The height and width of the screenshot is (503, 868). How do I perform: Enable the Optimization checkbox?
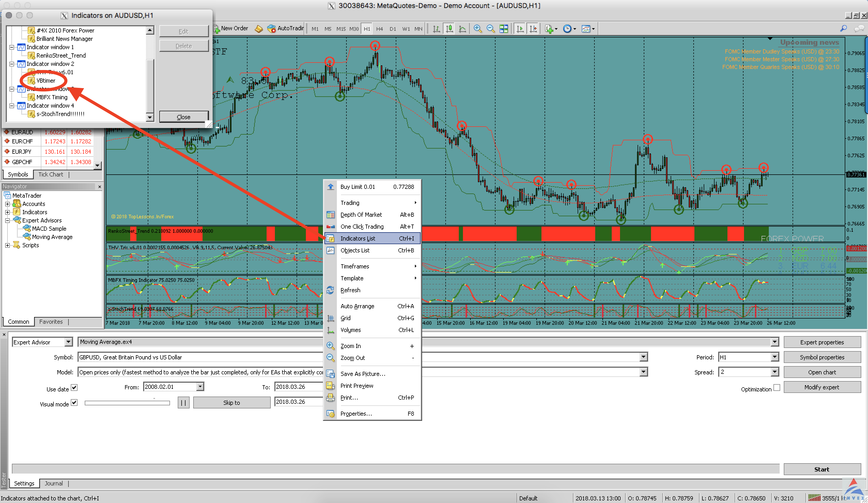[x=777, y=388]
